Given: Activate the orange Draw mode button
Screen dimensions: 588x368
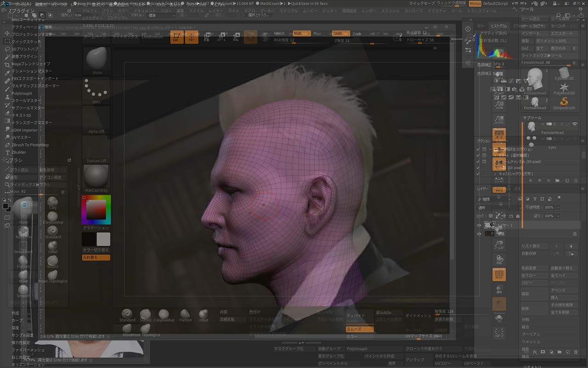Looking at the screenshot, I should (x=192, y=38).
